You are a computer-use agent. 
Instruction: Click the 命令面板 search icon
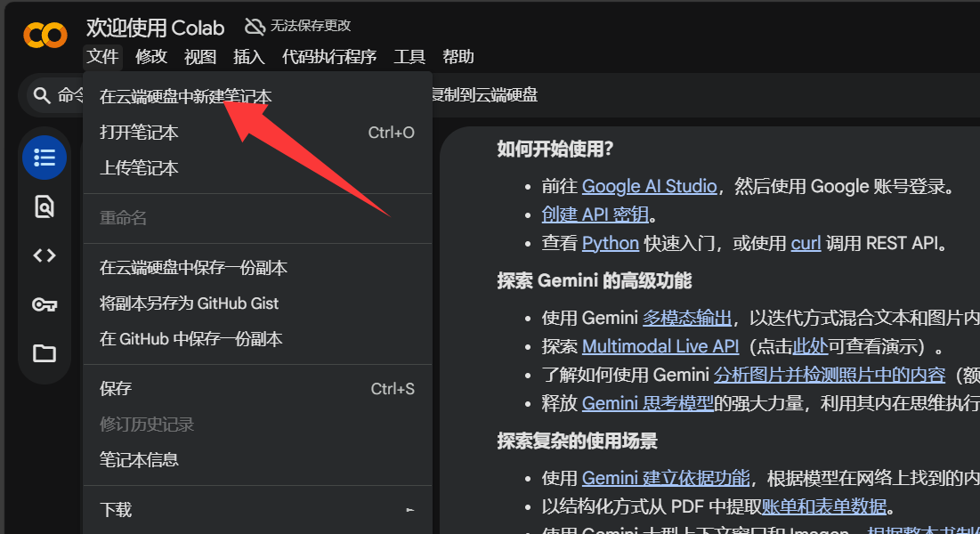point(41,95)
